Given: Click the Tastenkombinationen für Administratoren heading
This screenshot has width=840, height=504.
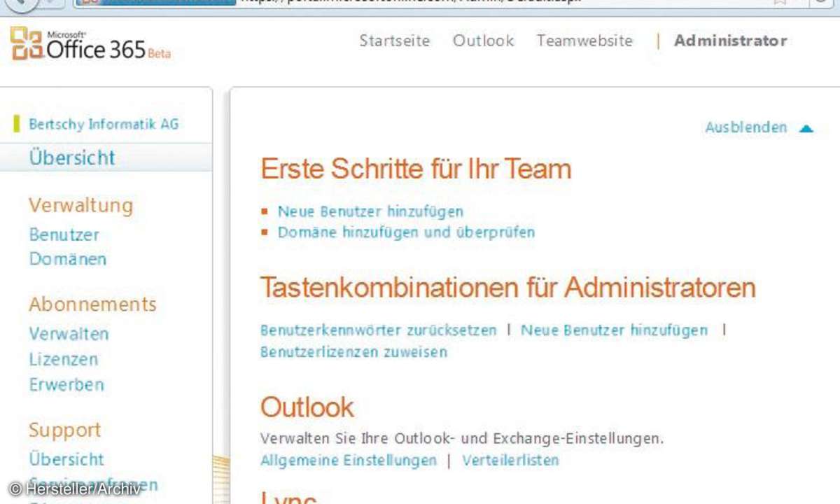Looking at the screenshot, I should tap(508, 287).
